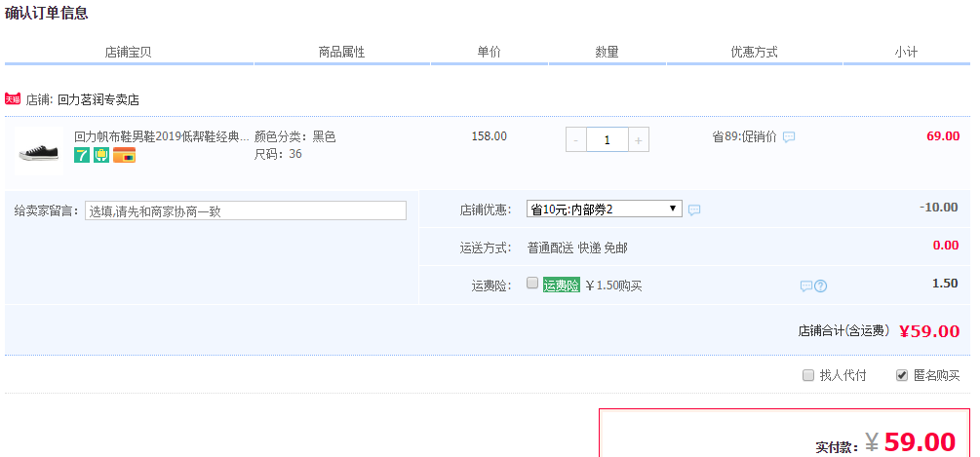Click the orange credit card badge icon

[x=125, y=155]
